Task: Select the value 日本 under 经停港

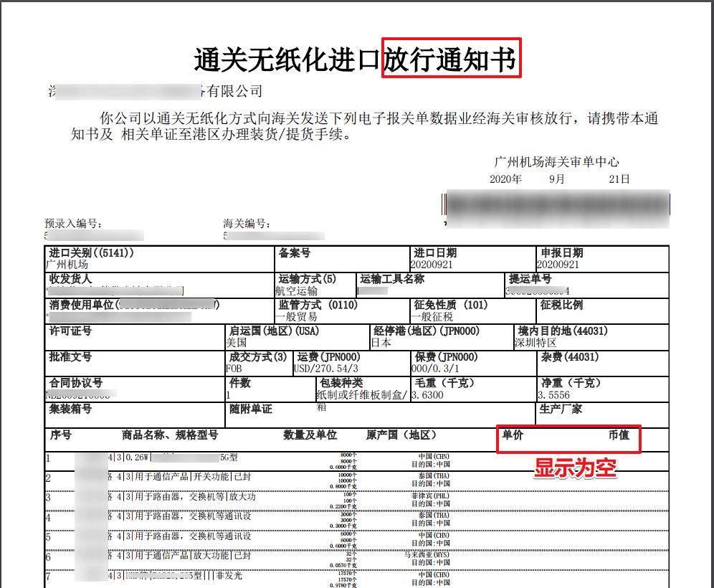Action: click(381, 343)
